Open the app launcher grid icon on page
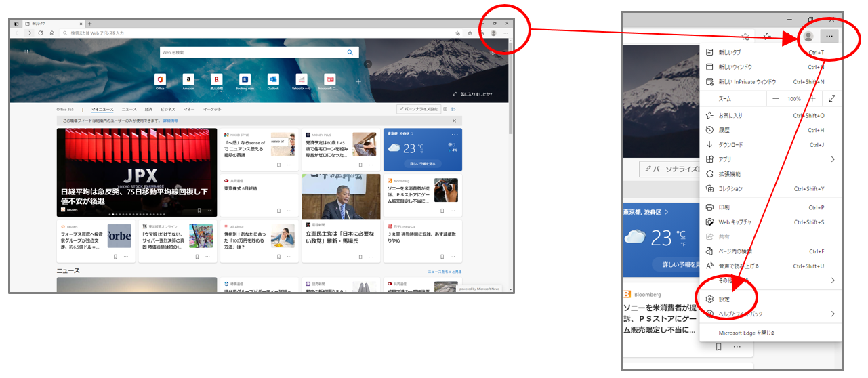 (x=26, y=52)
